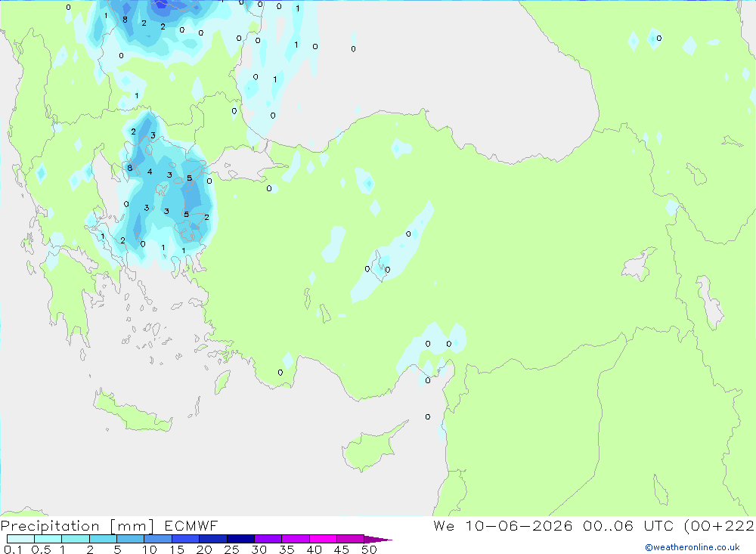Screen dimensions: 756x554
Task: Select the 2–5 mm legend color box
Action: [103, 539]
